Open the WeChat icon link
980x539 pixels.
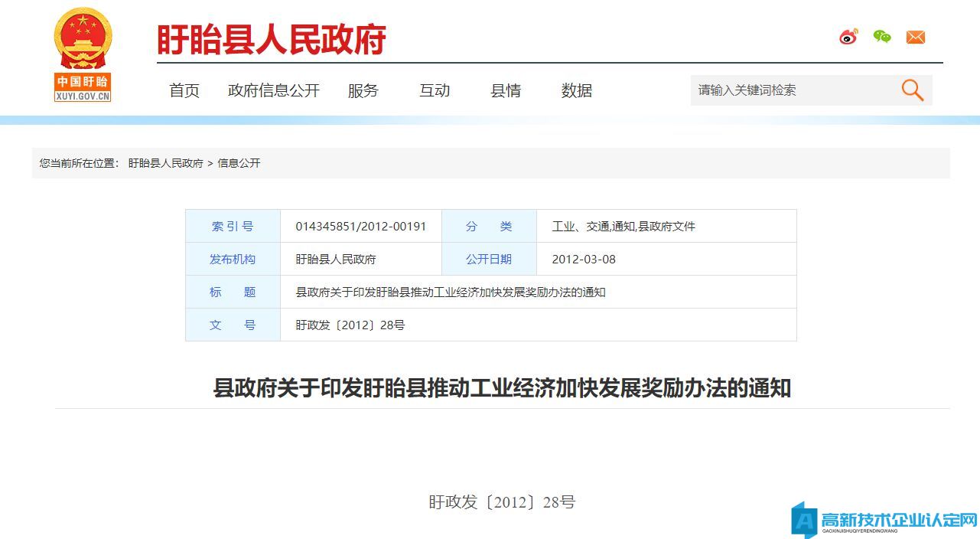click(882, 37)
